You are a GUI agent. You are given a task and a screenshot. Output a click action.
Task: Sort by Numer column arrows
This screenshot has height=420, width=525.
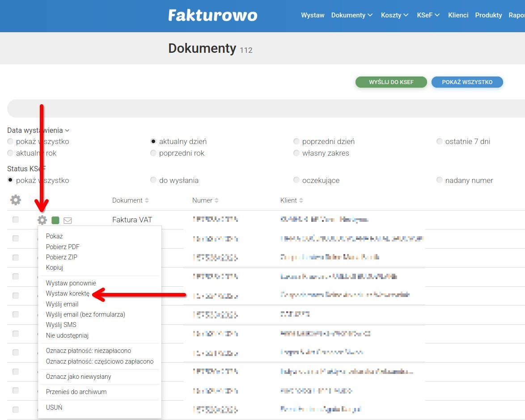[216, 200]
